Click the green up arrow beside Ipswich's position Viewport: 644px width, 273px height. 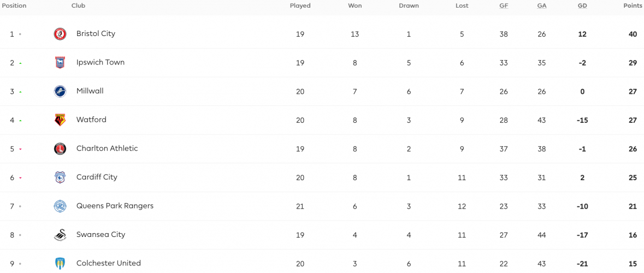(x=20, y=63)
